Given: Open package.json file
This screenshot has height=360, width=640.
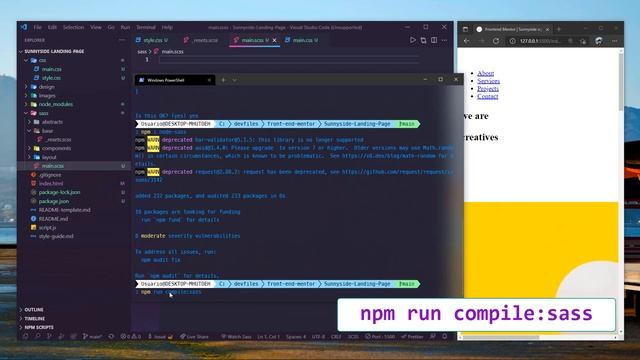Looking at the screenshot, I should pos(53,201).
